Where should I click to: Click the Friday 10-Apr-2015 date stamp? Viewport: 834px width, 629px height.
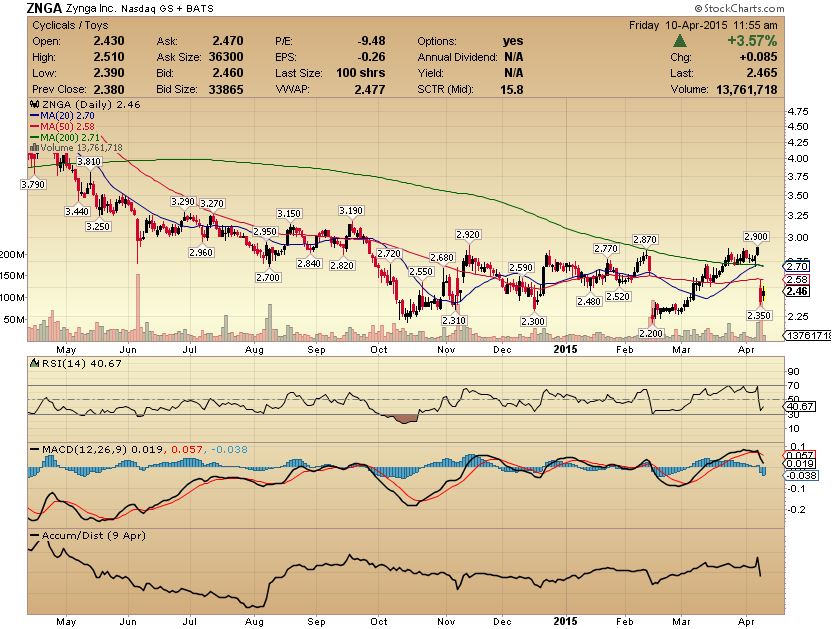(703, 25)
